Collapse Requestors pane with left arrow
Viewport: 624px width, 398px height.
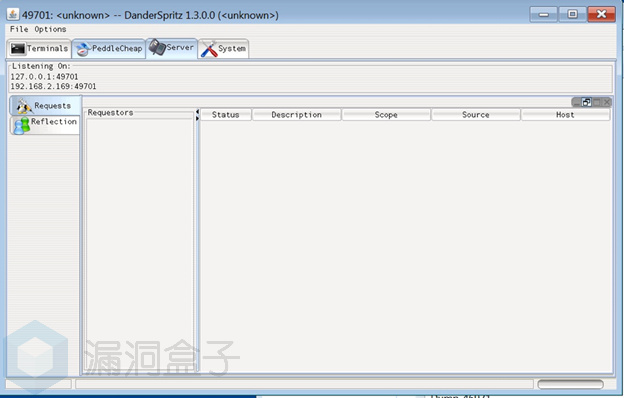pos(197,112)
